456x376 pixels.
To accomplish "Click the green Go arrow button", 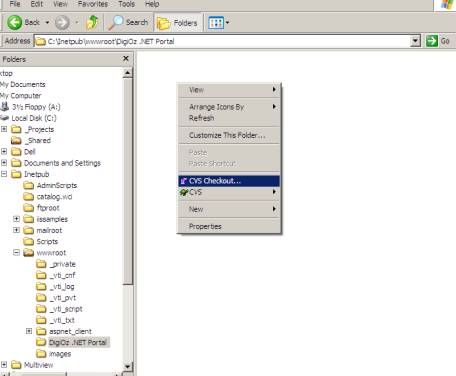I will click(432, 41).
